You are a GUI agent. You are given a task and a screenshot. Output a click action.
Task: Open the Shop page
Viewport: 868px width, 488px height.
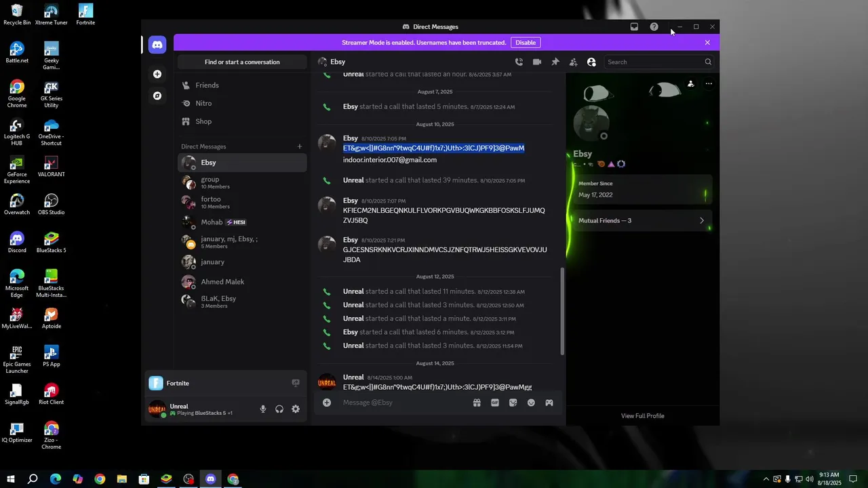point(242,121)
